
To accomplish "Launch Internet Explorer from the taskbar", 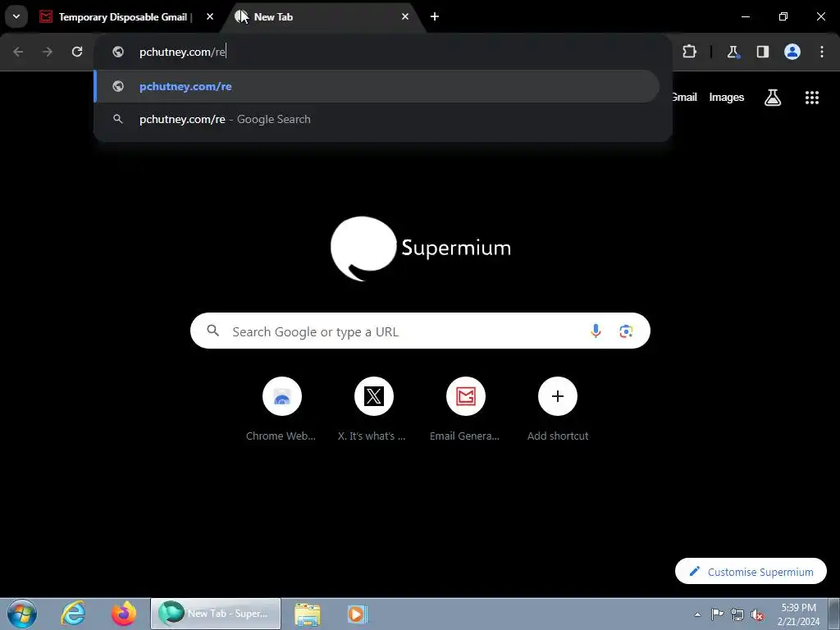I will point(73,614).
